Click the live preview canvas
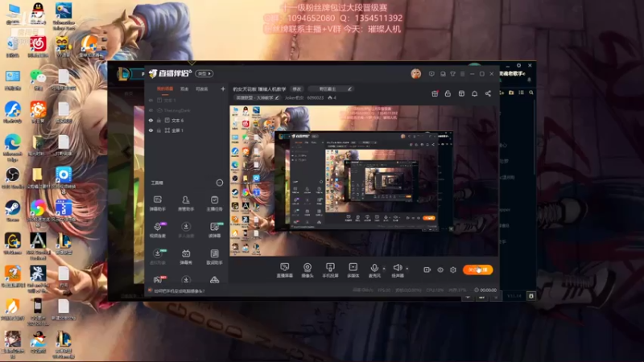This screenshot has width=644, height=362. 364,181
